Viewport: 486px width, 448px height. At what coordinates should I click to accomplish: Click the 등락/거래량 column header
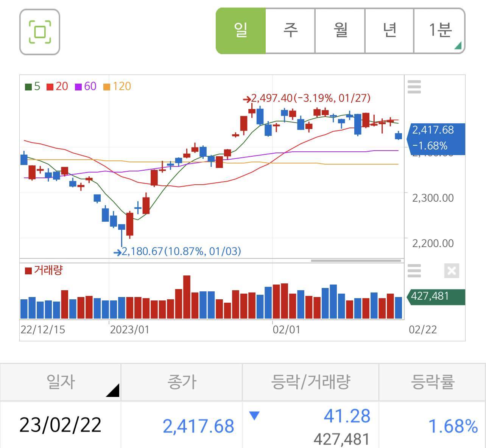(310, 382)
